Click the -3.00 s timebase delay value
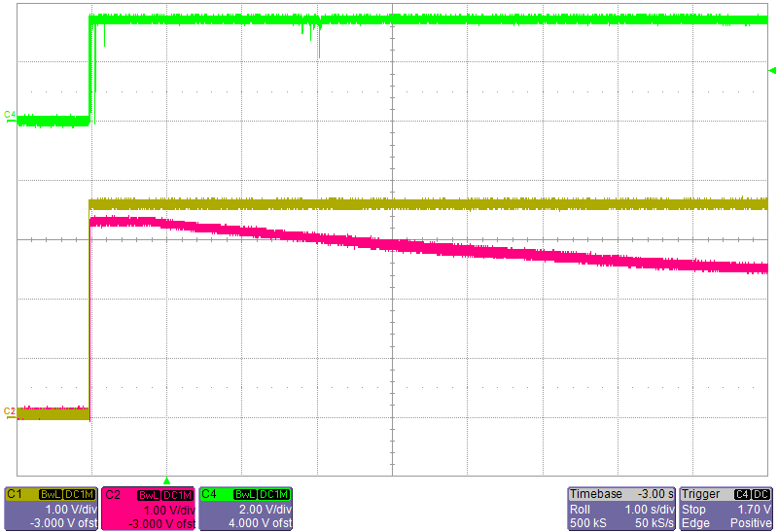 click(x=655, y=494)
